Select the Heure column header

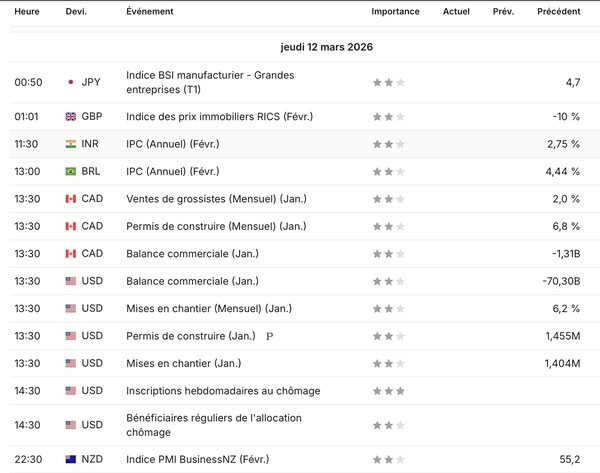coord(27,11)
